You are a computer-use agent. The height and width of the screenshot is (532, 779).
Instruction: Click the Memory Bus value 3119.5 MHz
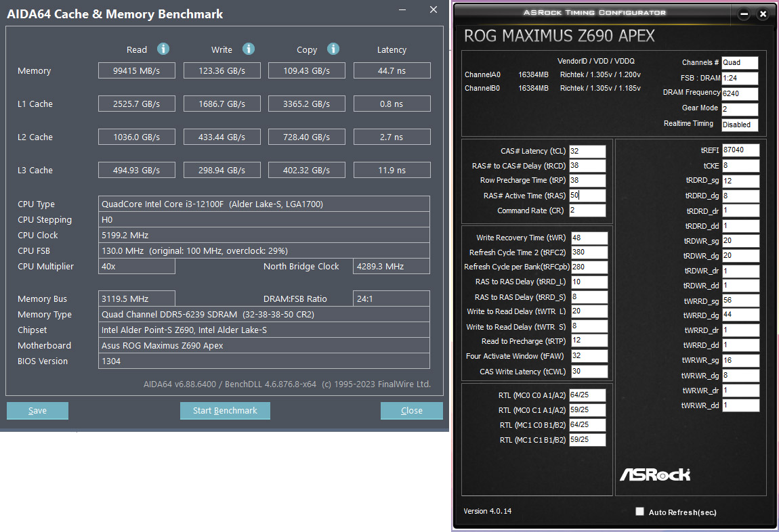tap(137, 298)
